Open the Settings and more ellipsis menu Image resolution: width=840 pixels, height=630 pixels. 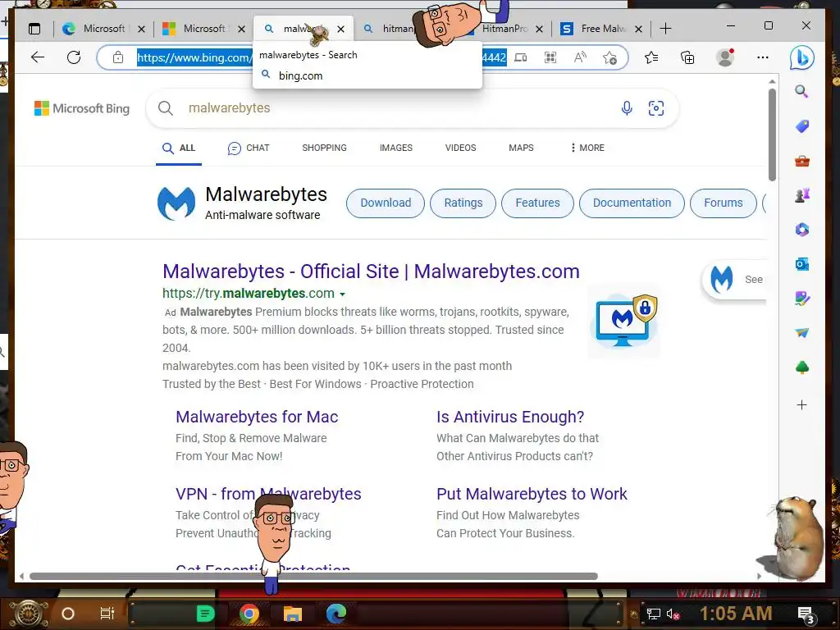763,57
